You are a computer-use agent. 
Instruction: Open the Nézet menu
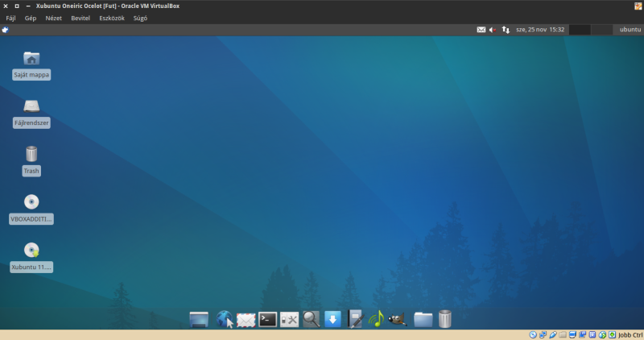pyautogui.click(x=53, y=18)
